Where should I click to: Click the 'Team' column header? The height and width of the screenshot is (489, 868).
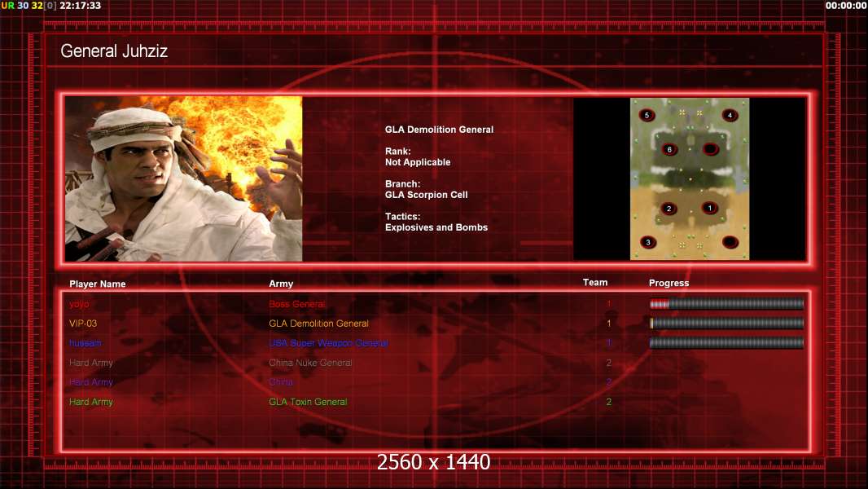coord(595,283)
